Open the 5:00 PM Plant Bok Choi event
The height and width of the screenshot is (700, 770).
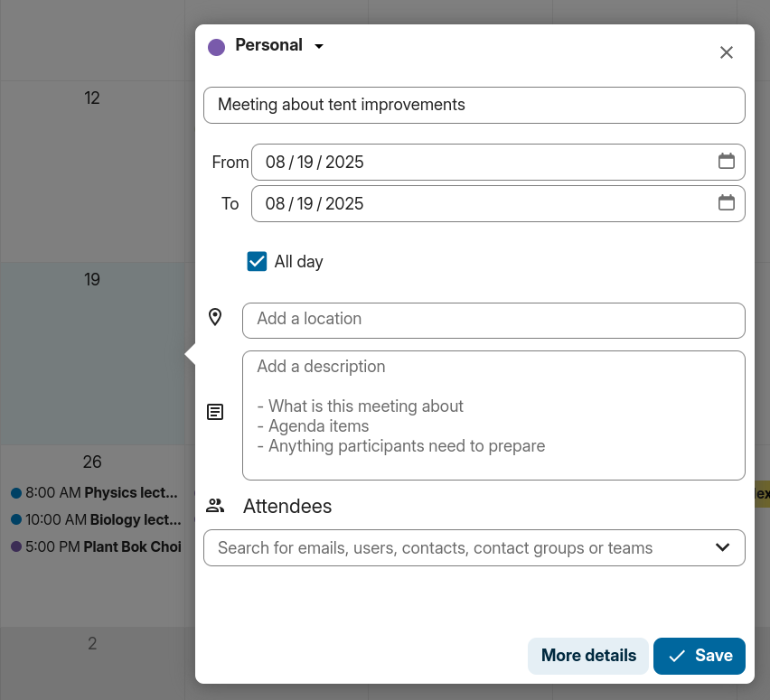[x=95, y=546]
